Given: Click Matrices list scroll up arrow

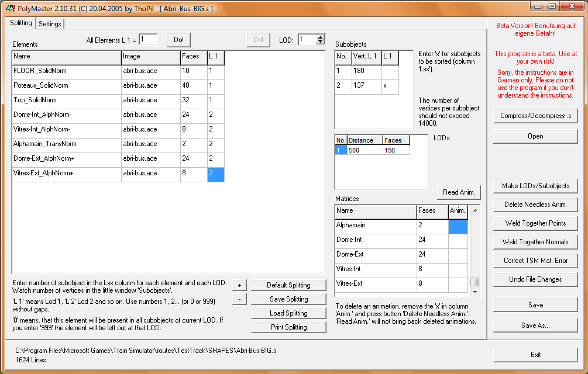Looking at the screenshot, I should [x=475, y=210].
